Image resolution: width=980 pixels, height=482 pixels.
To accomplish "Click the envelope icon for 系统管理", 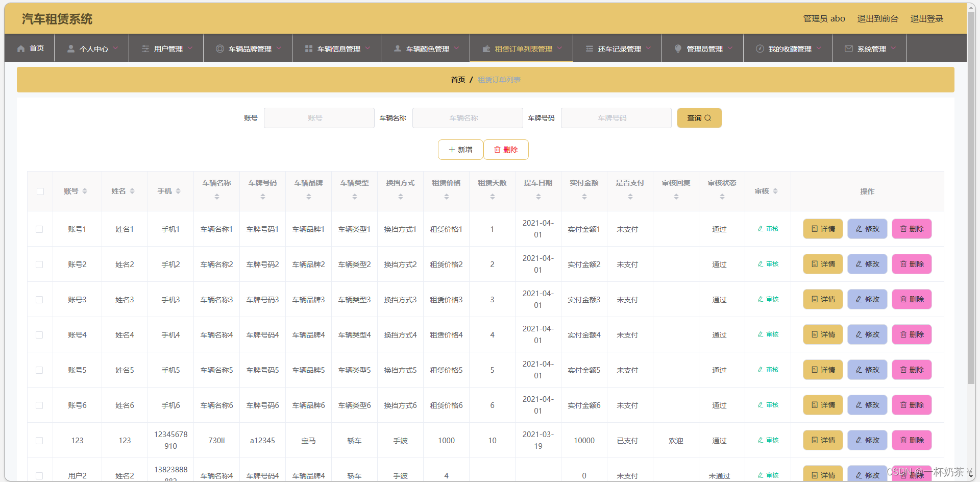I will (x=849, y=49).
